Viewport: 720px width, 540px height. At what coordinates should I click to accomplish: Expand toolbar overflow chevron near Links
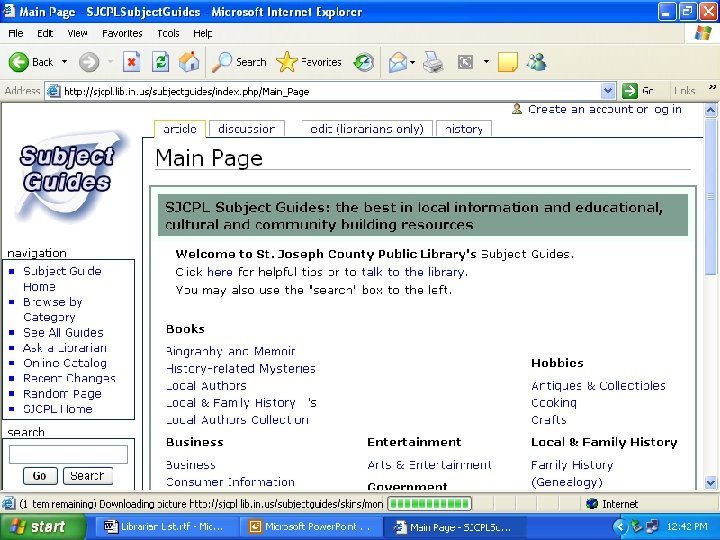click(712, 87)
